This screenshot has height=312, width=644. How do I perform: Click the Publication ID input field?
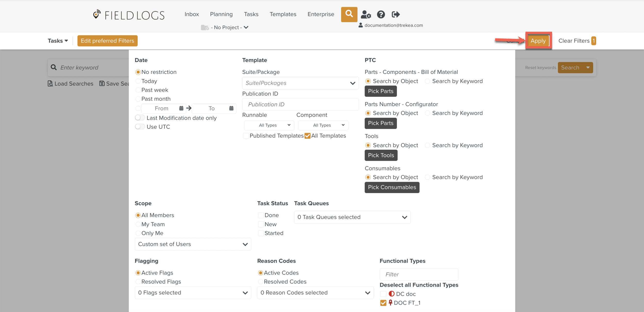pyautogui.click(x=300, y=104)
